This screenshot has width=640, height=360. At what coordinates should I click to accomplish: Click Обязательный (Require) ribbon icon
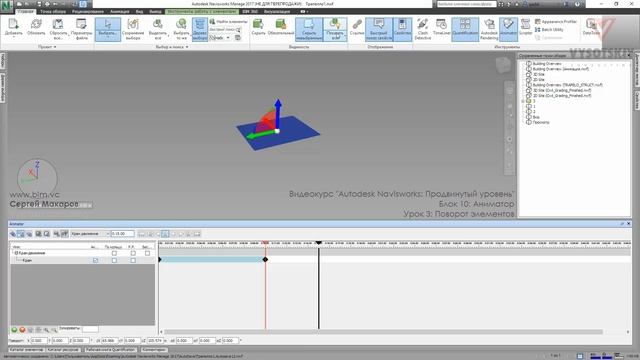281,27
